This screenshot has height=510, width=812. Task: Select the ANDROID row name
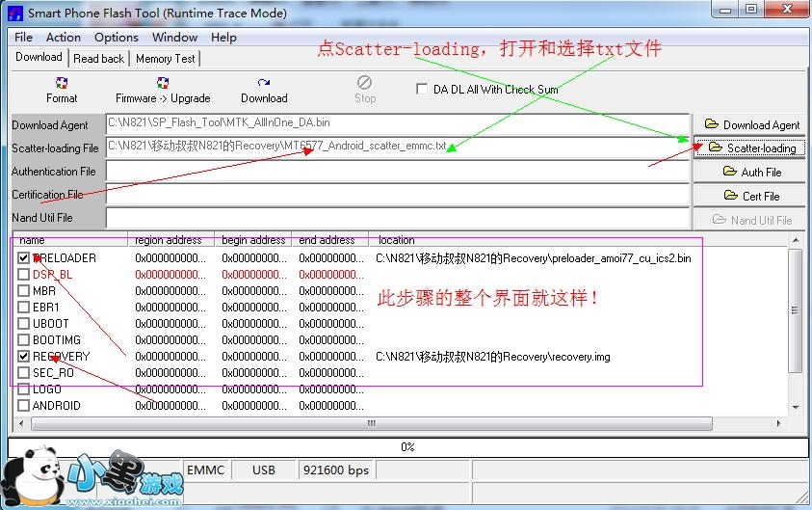point(57,405)
